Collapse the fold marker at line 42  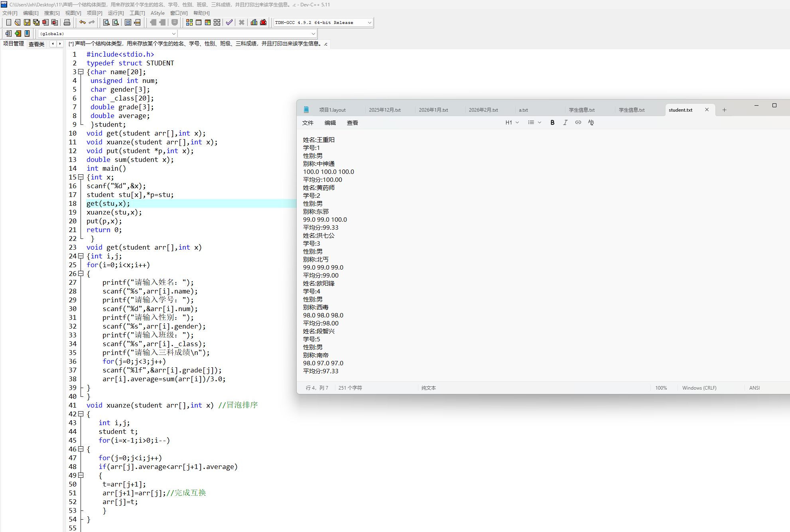point(81,414)
